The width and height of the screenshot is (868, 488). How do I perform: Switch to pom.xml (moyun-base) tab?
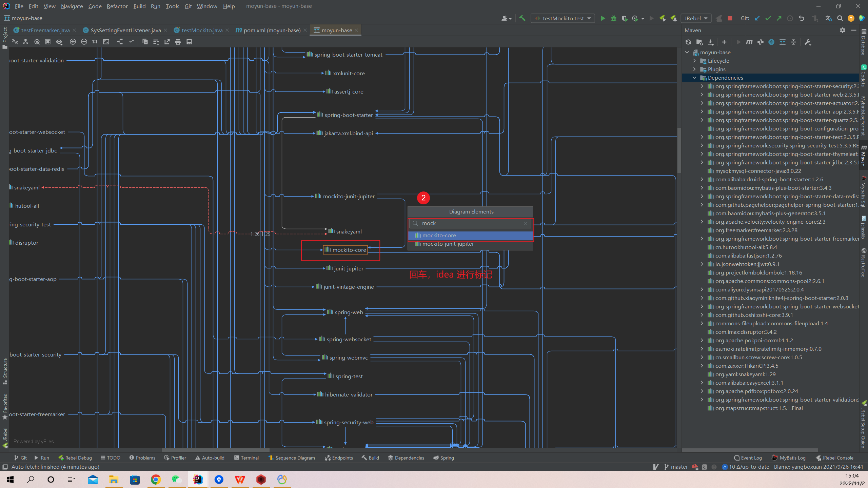tap(272, 30)
